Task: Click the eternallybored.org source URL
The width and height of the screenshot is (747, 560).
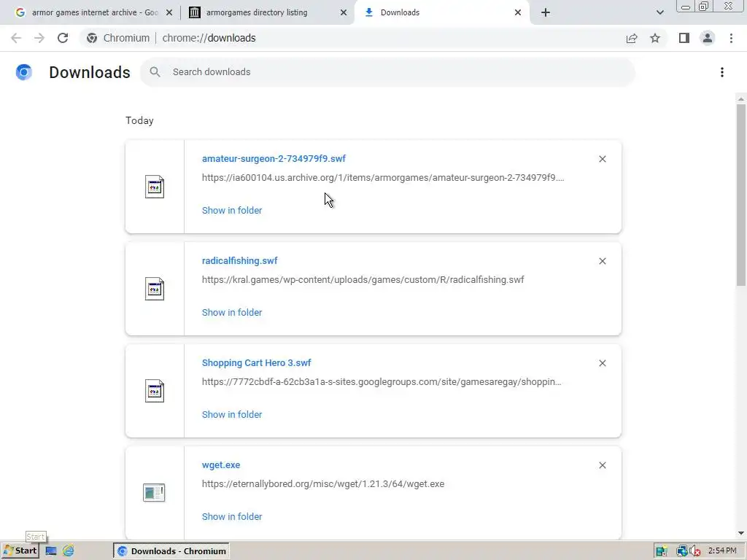Action: tap(323, 484)
